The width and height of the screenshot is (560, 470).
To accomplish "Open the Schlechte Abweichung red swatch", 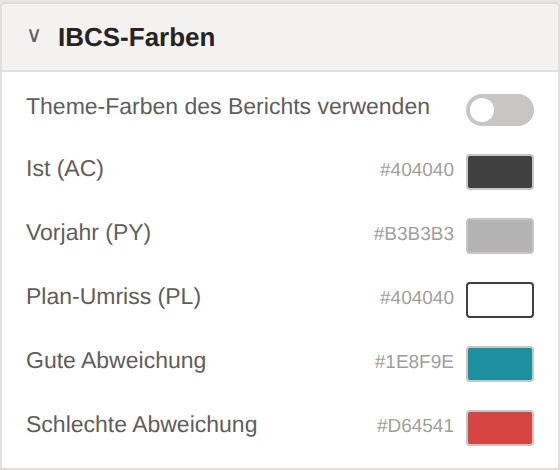I will [500, 428].
